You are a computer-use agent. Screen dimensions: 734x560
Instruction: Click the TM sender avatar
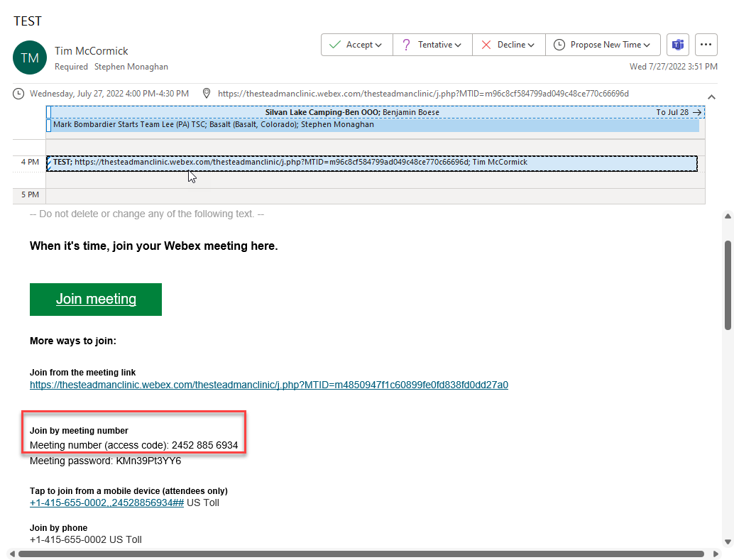click(x=30, y=57)
